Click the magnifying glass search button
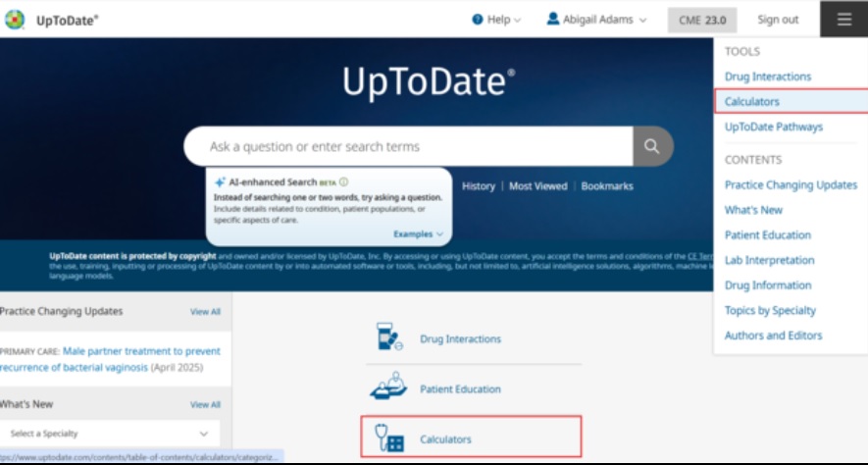Image resolution: width=868 pixels, height=465 pixels. [x=652, y=146]
